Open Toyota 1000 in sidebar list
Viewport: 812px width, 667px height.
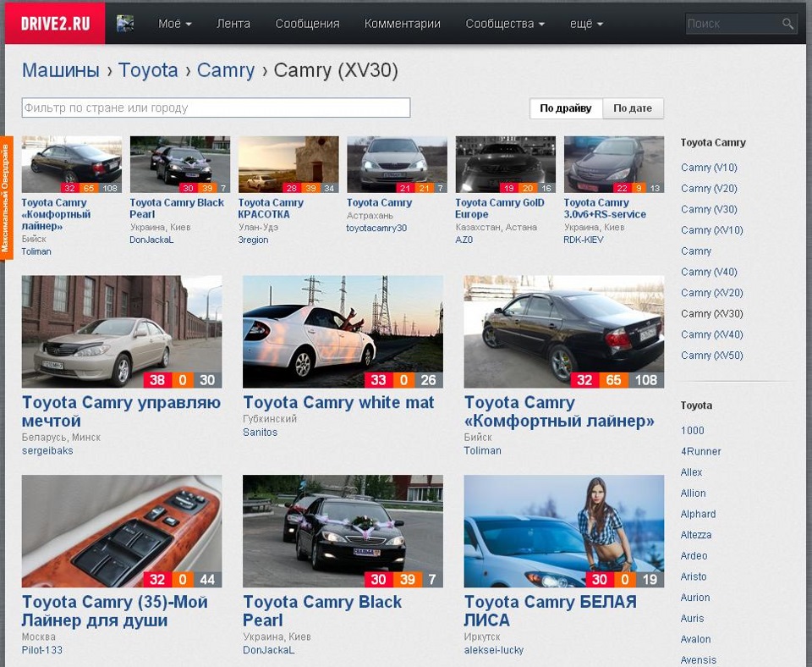(x=693, y=431)
